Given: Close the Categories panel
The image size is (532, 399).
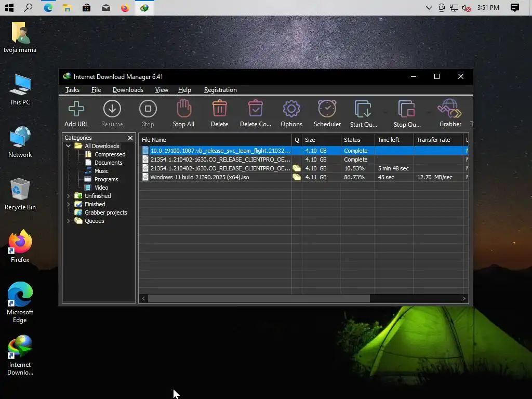Looking at the screenshot, I should 130,138.
